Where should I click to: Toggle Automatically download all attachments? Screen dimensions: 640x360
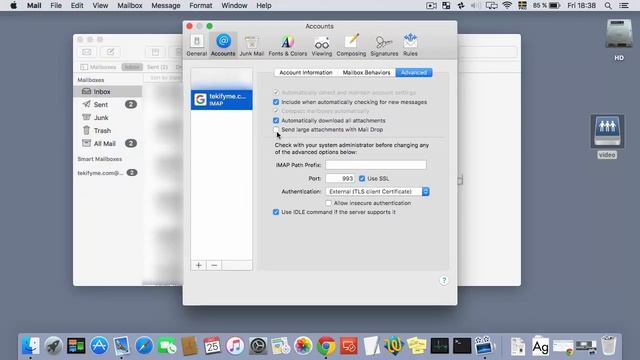276,120
